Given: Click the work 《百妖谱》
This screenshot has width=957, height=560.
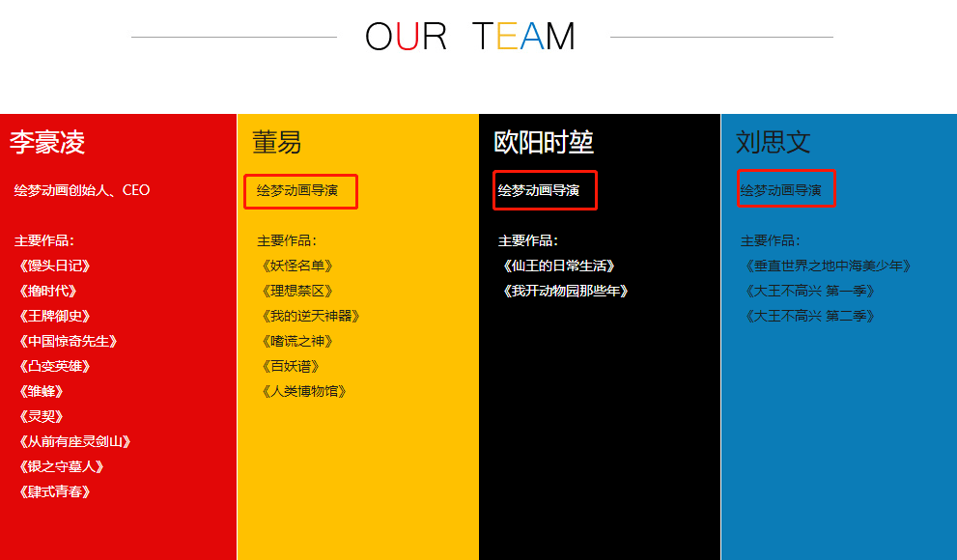Looking at the screenshot, I should [x=291, y=366].
